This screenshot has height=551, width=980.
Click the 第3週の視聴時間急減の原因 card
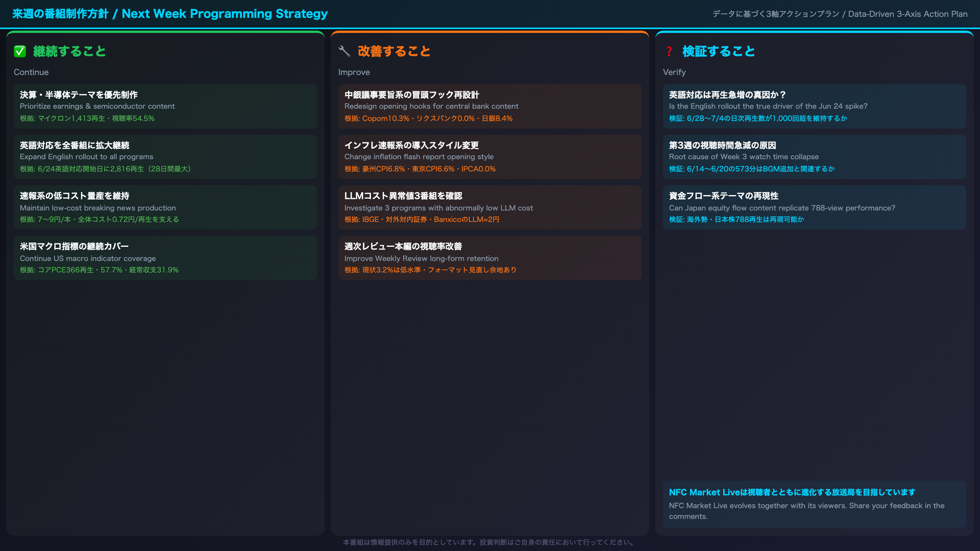(x=815, y=157)
